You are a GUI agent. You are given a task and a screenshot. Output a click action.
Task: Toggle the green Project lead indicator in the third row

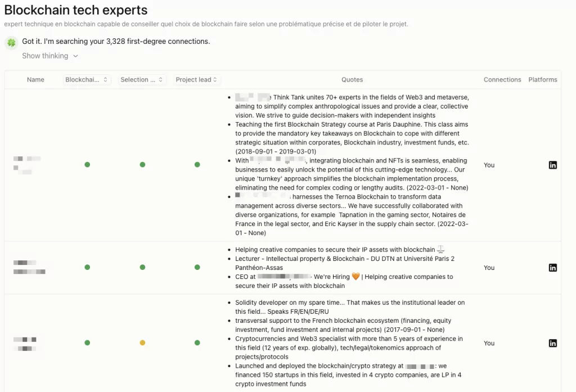point(197,343)
